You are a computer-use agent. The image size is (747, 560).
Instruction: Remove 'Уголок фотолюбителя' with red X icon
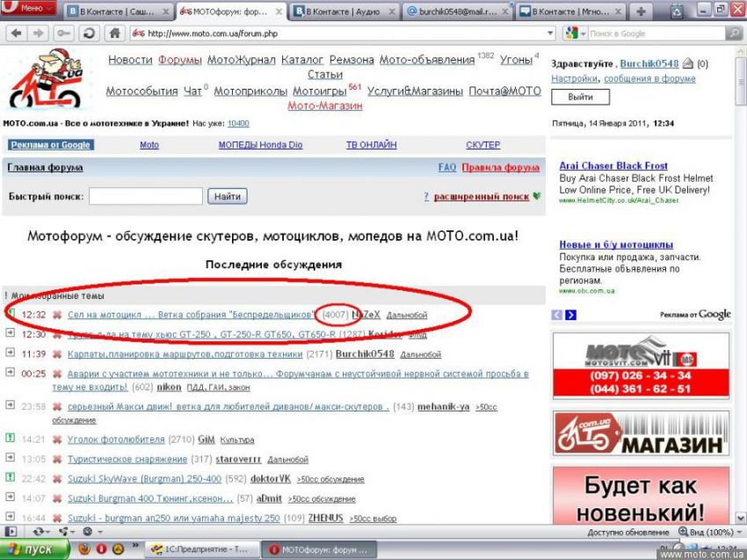[57, 440]
